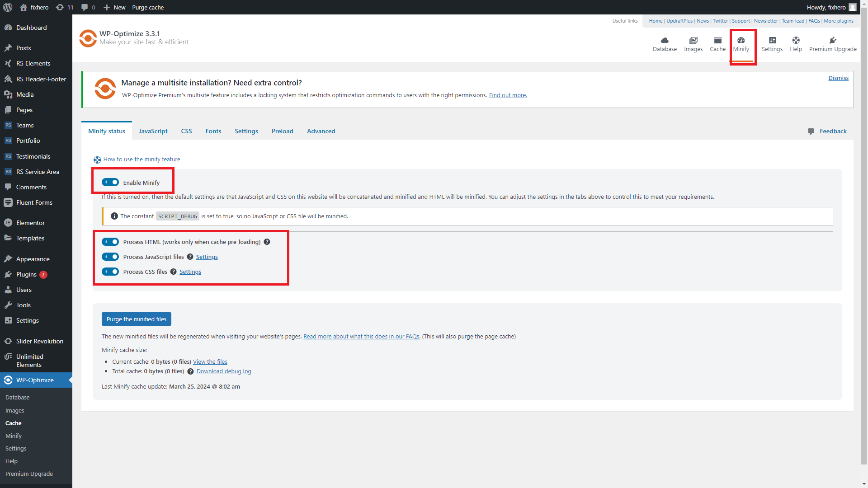Click Purge cache in admin bar
868x488 pixels.
click(148, 7)
